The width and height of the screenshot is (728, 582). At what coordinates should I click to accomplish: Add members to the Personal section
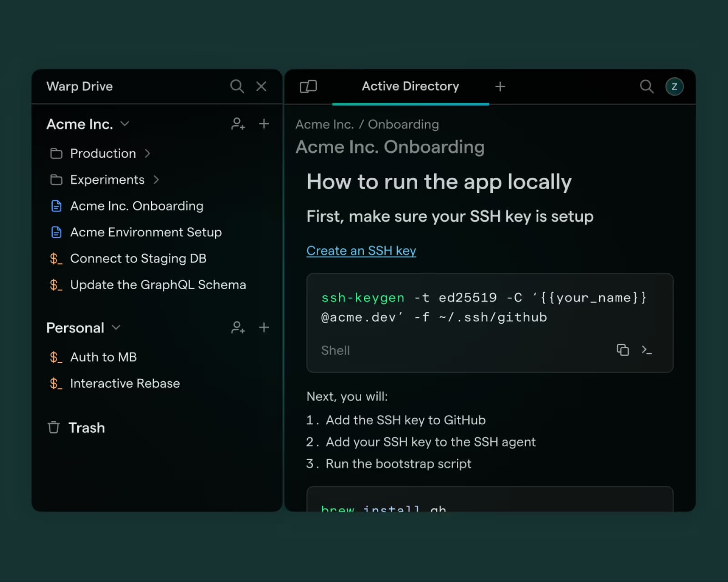[238, 327]
